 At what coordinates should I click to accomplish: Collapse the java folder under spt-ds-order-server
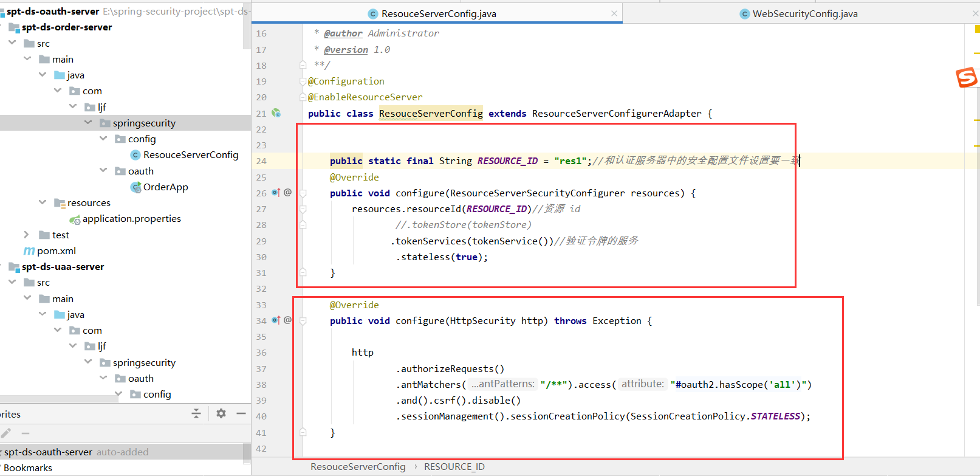click(x=43, y=74)
